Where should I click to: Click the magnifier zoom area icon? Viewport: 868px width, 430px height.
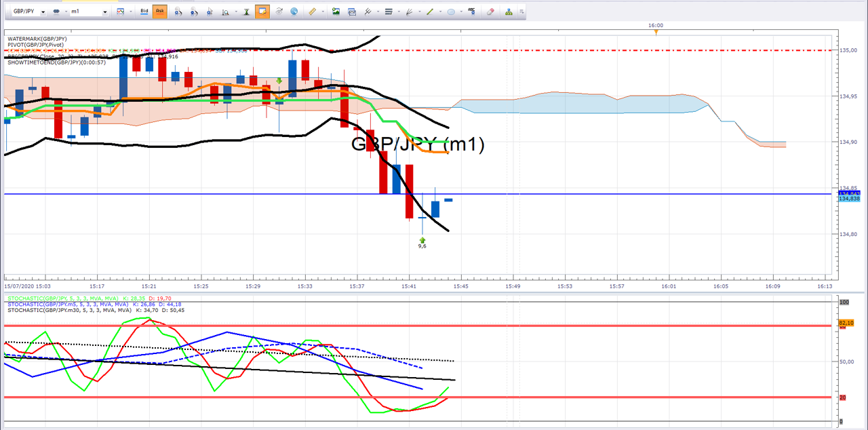[226, 12]
